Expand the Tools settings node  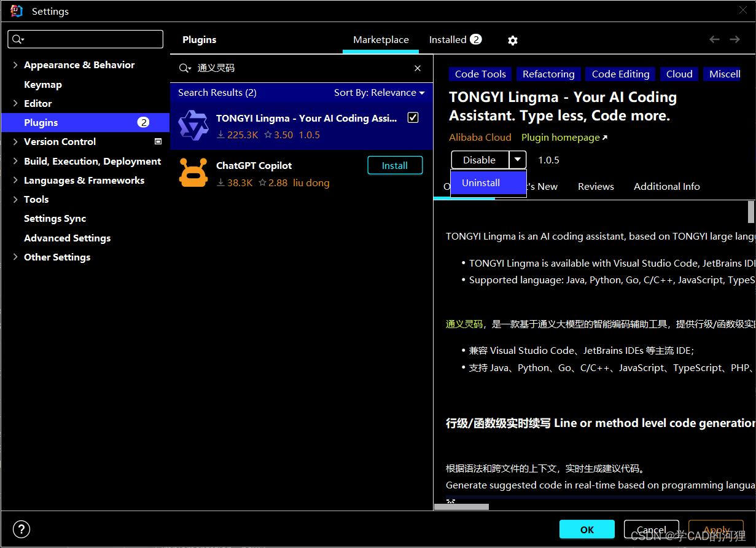(15, 199)
